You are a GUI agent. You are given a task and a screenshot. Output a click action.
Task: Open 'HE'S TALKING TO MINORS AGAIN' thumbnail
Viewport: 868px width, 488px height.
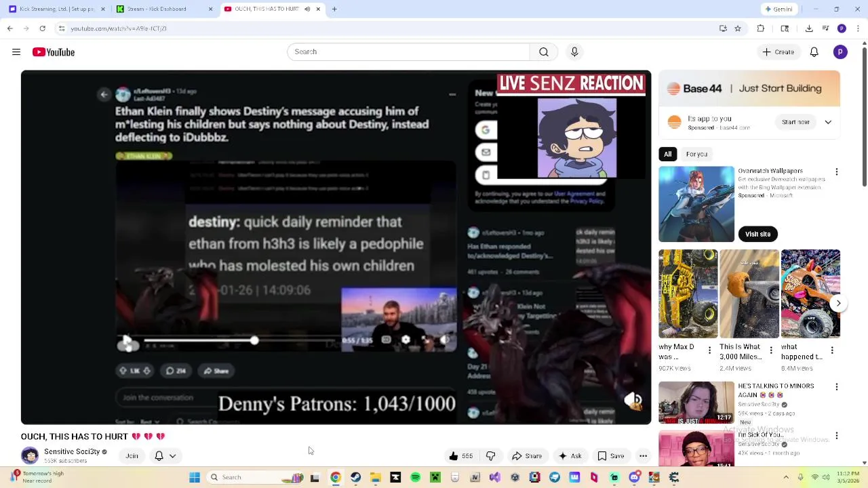coord(696,403)
